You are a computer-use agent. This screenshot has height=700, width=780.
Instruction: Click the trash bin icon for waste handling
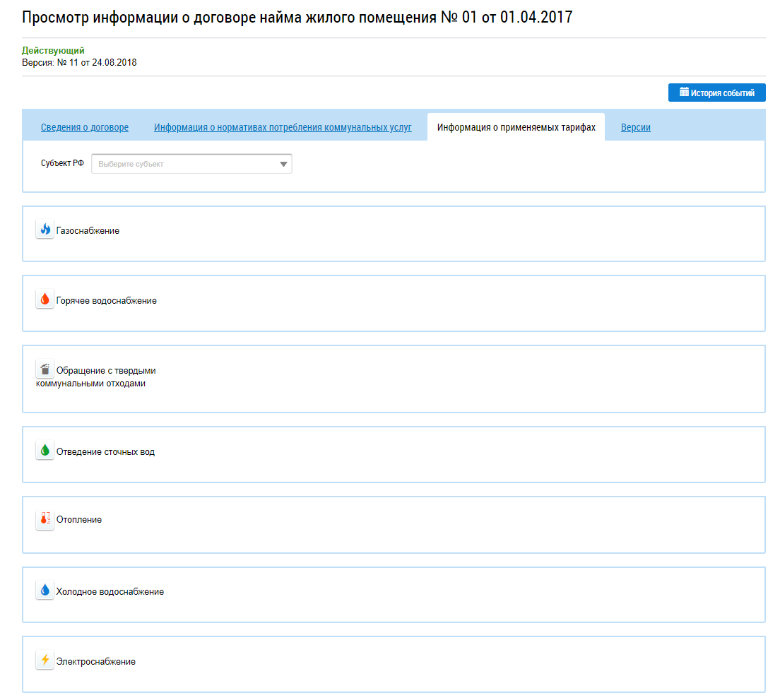pos(45,369)
